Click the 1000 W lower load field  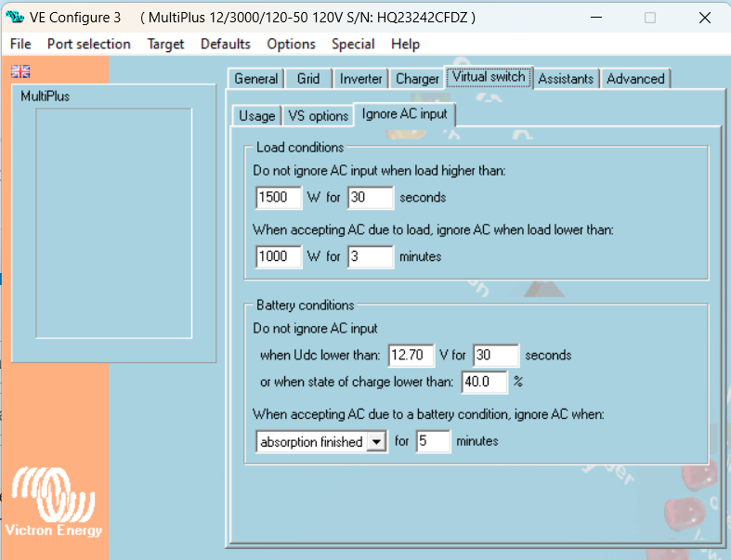point(279,256)
